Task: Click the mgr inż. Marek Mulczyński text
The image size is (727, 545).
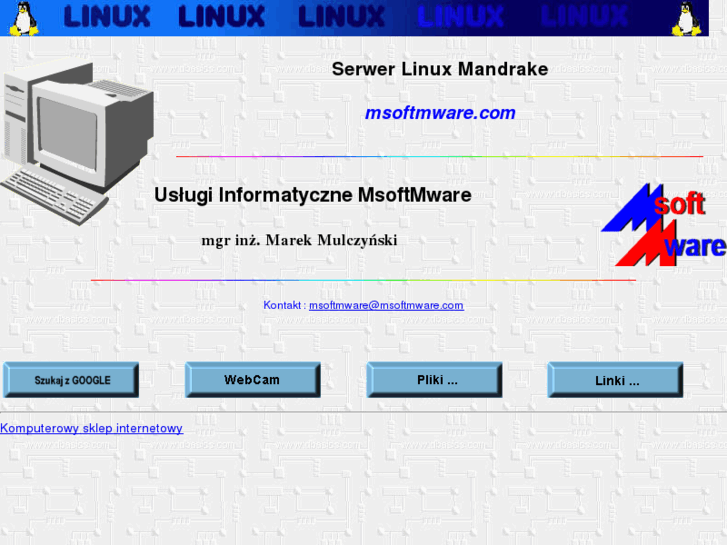Action: (x=300, y=240)
